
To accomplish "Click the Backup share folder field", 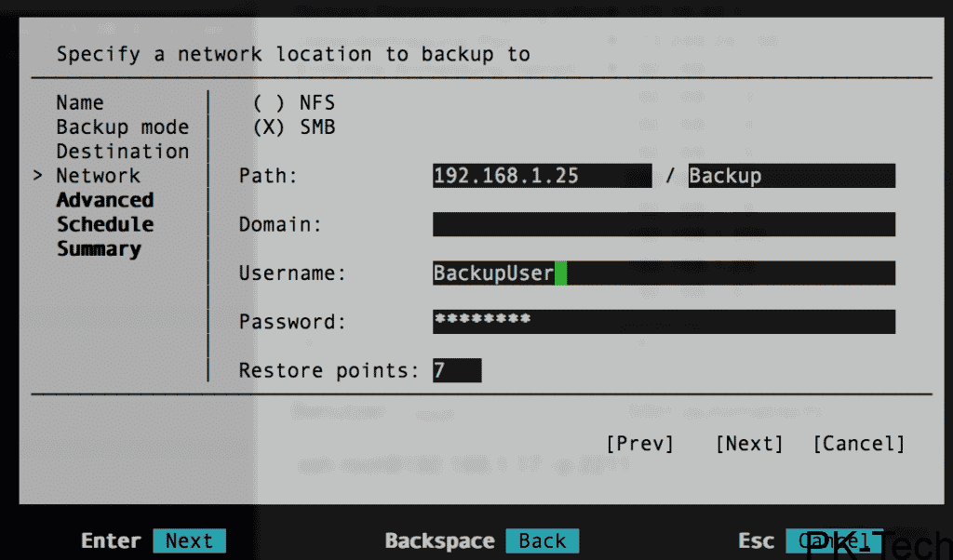I will (791, 176).
